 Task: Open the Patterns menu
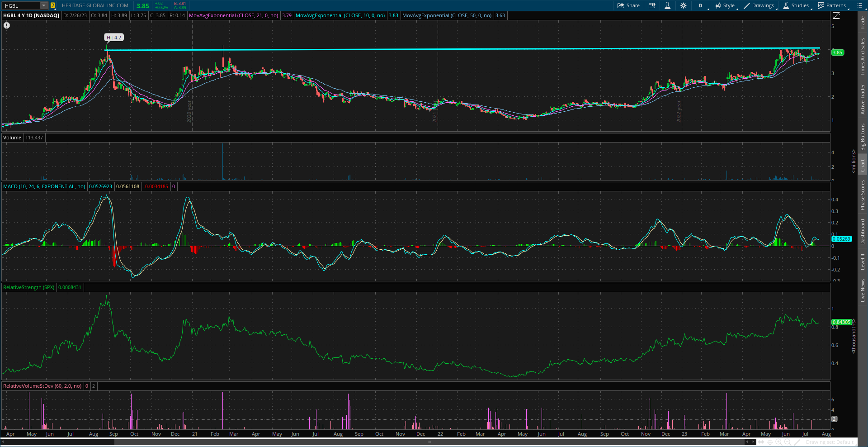coord(832,5)
